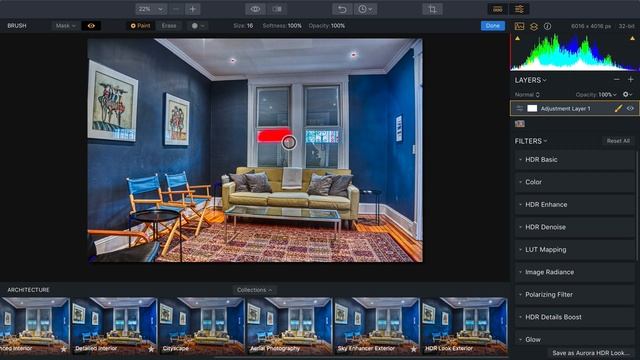The image size is (640, 360).
Task: Click the ARCHITECTURE category label
Action: [x=28, y=290]
